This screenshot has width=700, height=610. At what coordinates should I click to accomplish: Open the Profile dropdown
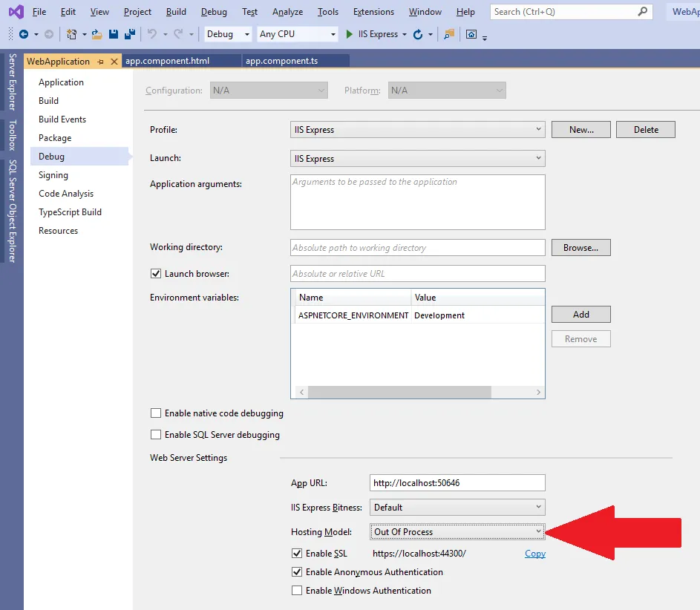click(x=417, y=129)
